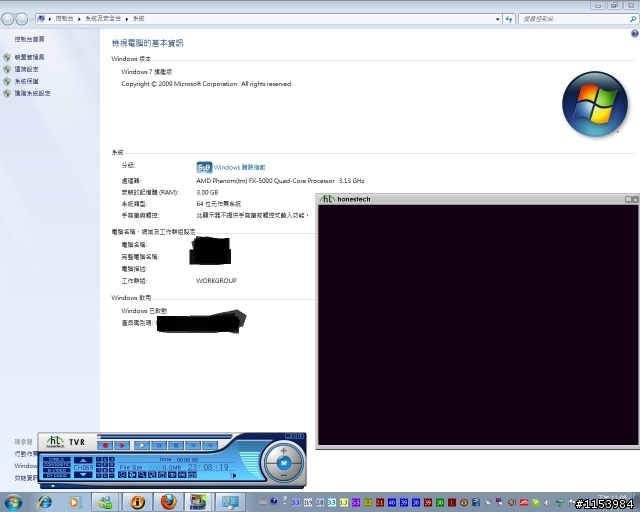Image resolution: width=640 pixels, height=512 pixels.
Task: Increase volume with the plus on TVR dial
Action: pyautogui.click(x=284, y=451)
